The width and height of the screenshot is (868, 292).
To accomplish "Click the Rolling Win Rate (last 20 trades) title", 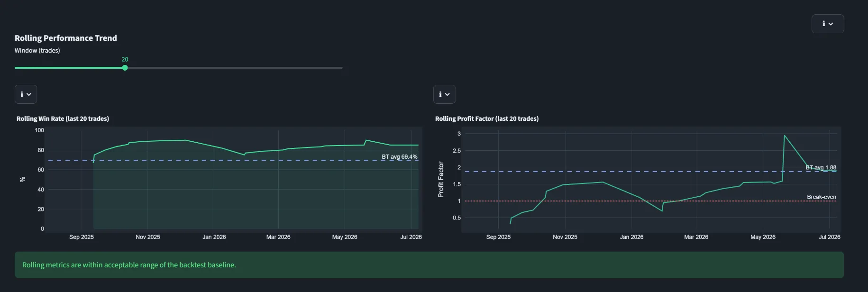I will 63,119.
